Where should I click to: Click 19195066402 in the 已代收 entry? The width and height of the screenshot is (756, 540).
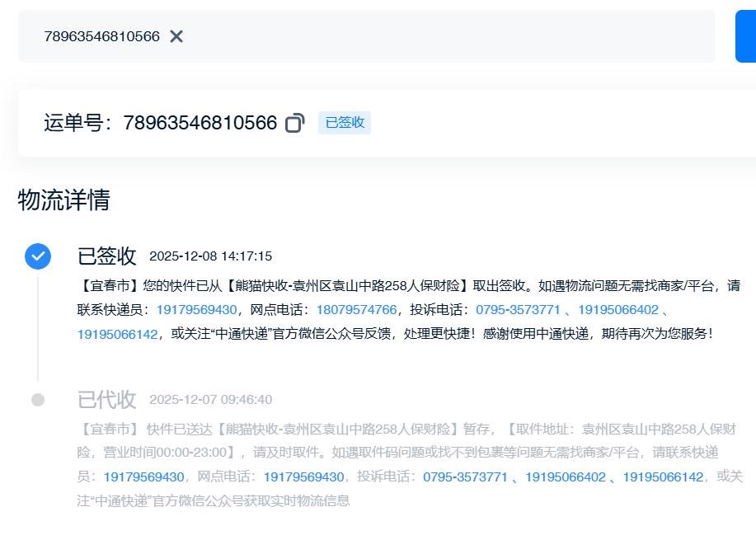tap(566, 477)
